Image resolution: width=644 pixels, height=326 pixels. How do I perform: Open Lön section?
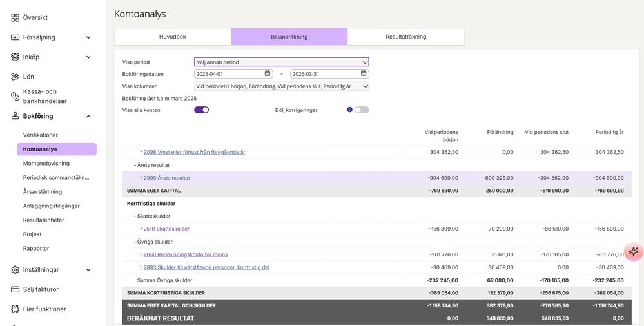[28, 77]
